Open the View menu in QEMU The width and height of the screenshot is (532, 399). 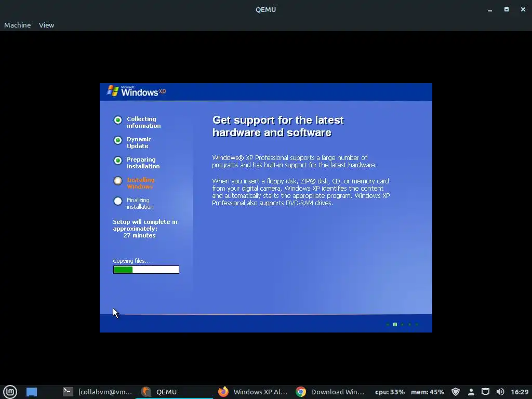pos(46,25)
